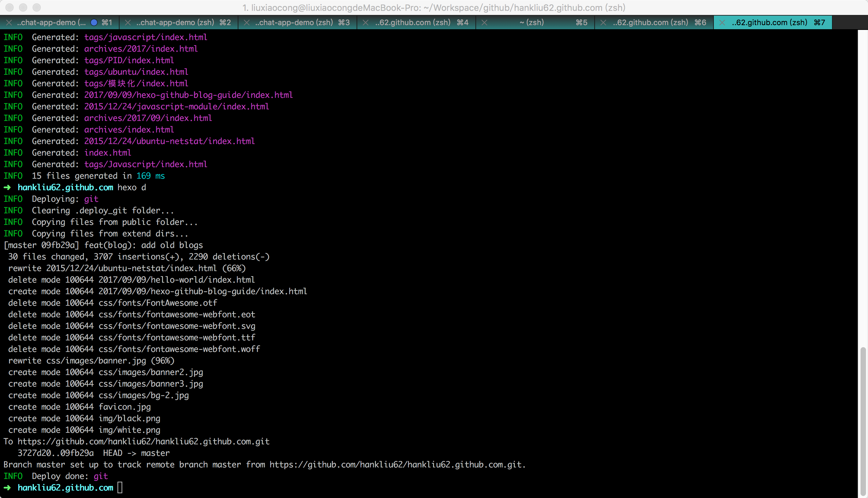Close the 62.github.com tab labeled ⌘6
This screenshot has width=868, height=498.
pos(603,22)
